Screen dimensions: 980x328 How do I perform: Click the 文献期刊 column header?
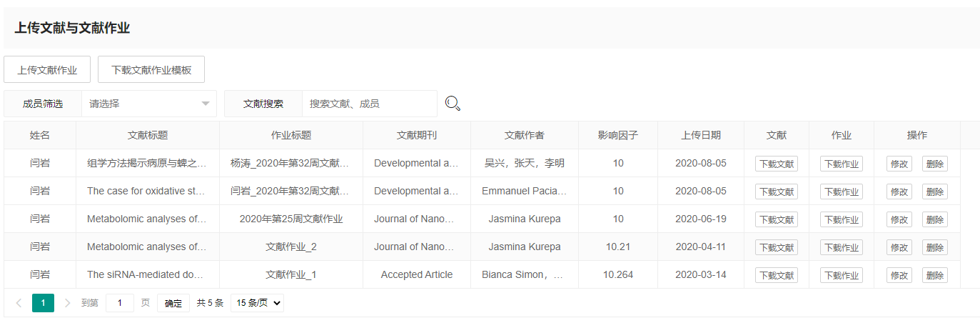[417, 135]
